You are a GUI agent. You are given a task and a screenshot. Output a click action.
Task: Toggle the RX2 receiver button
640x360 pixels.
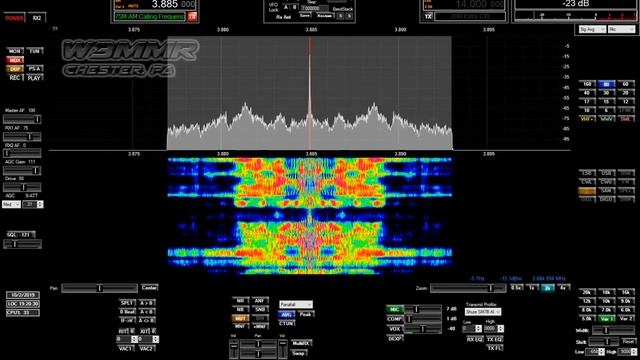tap(36, 18)
